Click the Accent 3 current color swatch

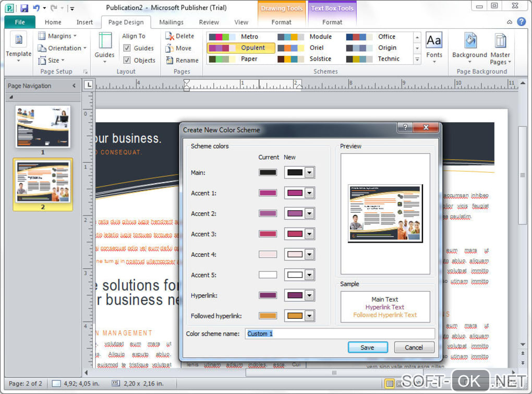(x=268, y=234)
